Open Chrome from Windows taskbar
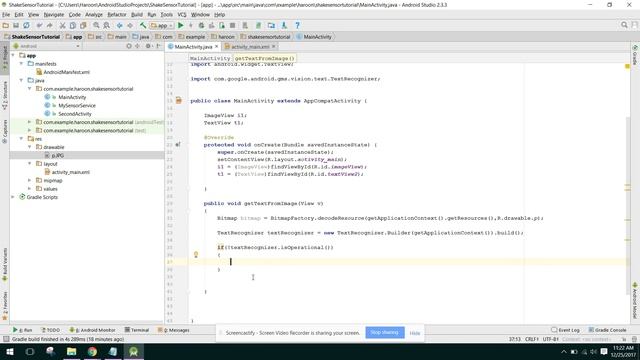640x360 pixels. (92, 351)
